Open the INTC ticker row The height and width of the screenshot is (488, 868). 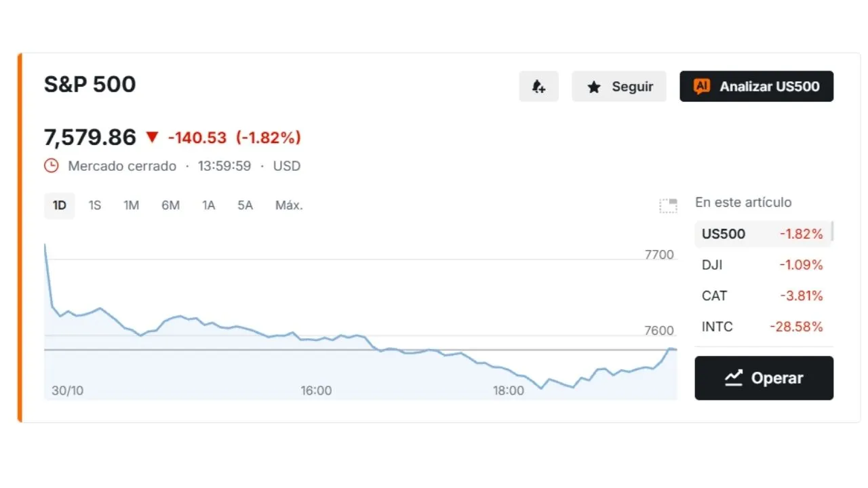(762, 327)
